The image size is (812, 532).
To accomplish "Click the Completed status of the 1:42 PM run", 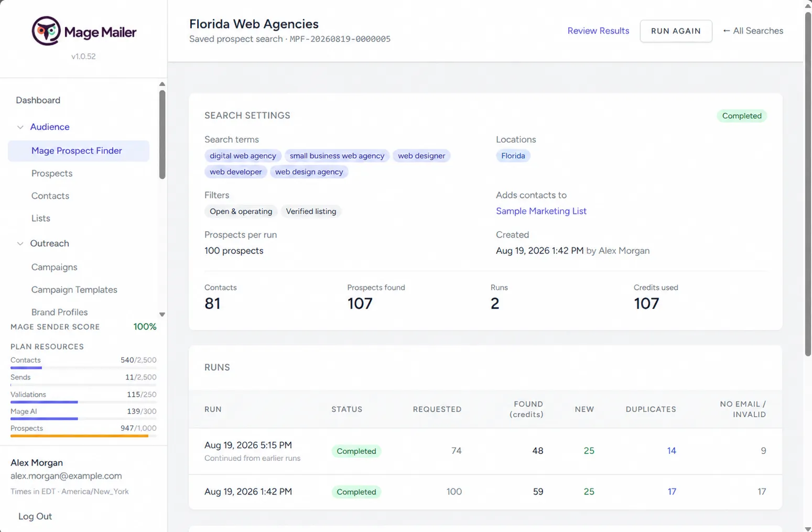I will 356,492.
